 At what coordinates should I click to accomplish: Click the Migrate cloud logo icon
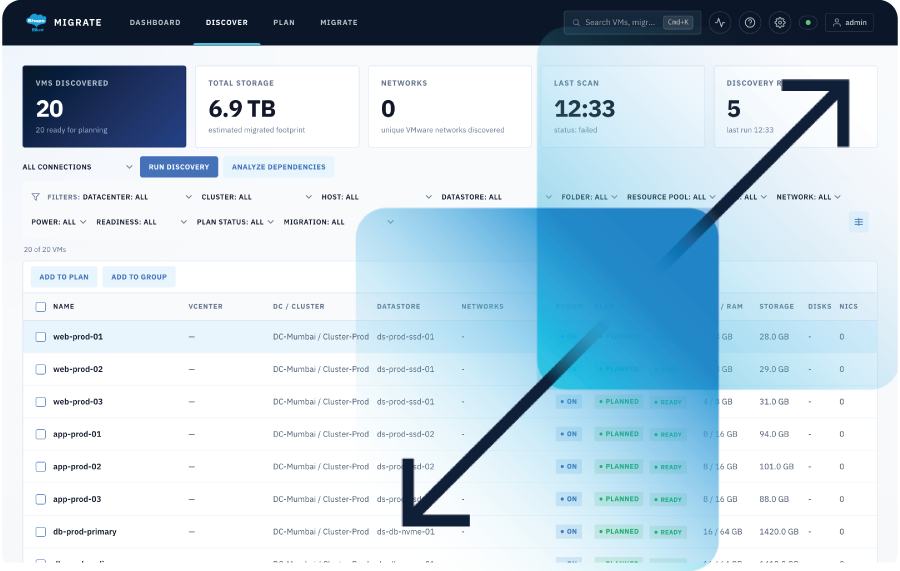[36, 22]
